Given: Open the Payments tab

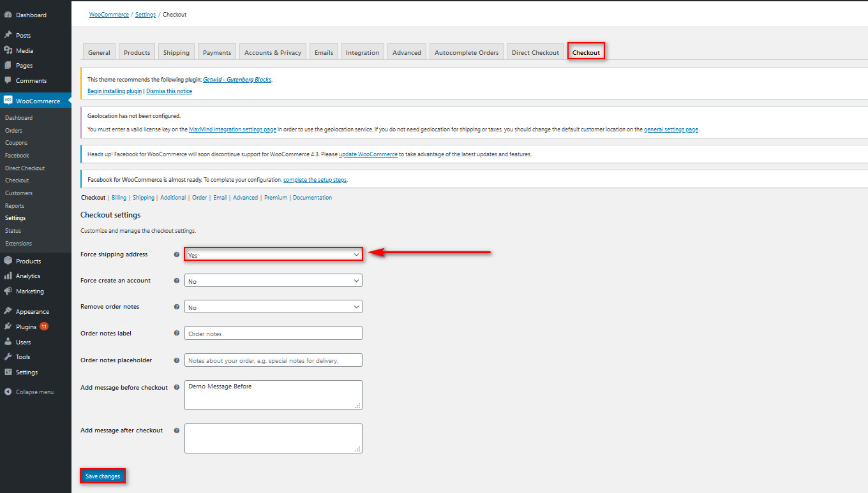Looking at the screenshot, I should [217, 52].
